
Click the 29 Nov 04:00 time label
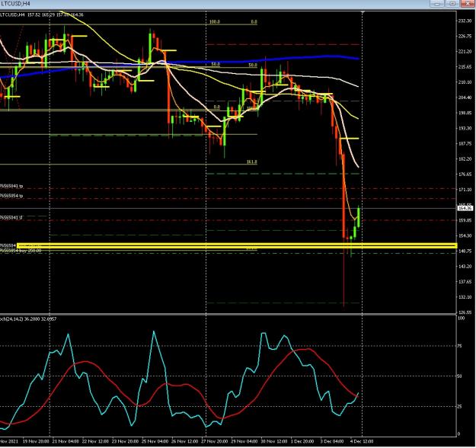[x=244, y=441]
